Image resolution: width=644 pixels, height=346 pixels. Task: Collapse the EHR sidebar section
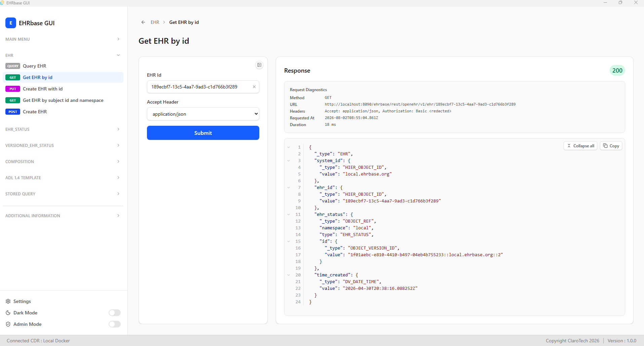pos(63,55)
